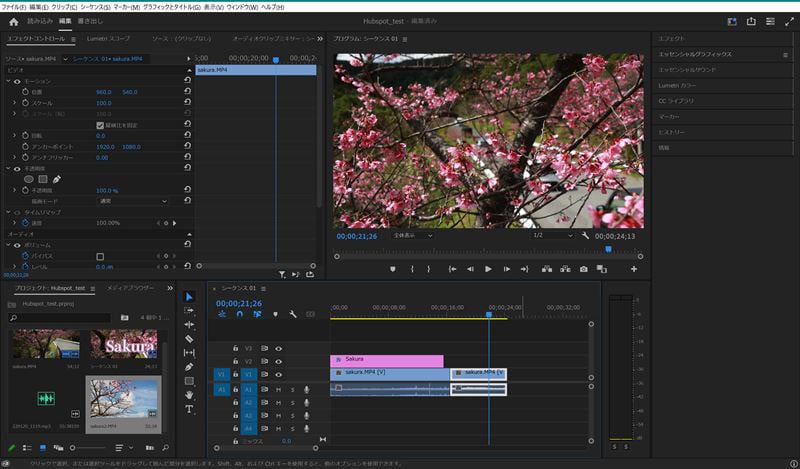Create 4-point polygon mask under Opacity
Screen dimensions: 800x469
43,179
